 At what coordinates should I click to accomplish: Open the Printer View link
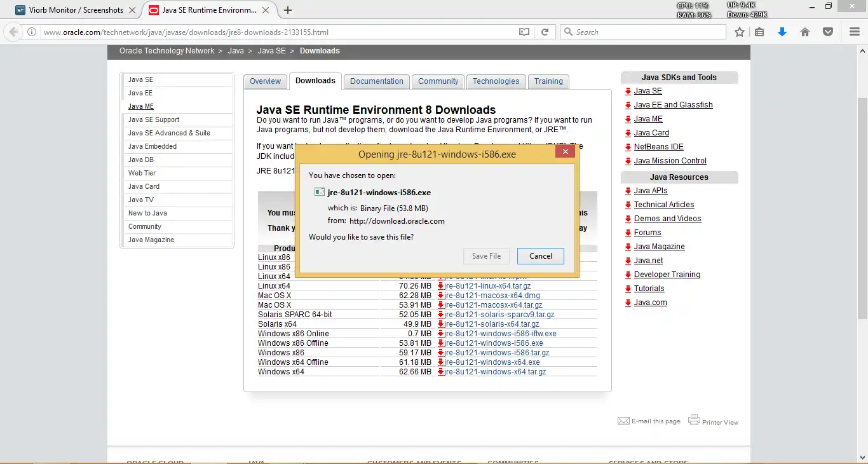(x=720, y=422)
